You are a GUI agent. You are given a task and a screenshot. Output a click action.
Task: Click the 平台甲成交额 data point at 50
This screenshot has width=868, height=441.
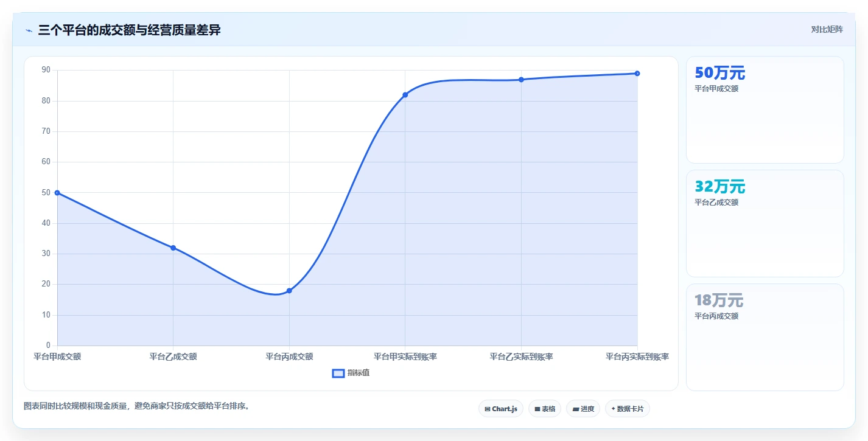click(57, 193)
